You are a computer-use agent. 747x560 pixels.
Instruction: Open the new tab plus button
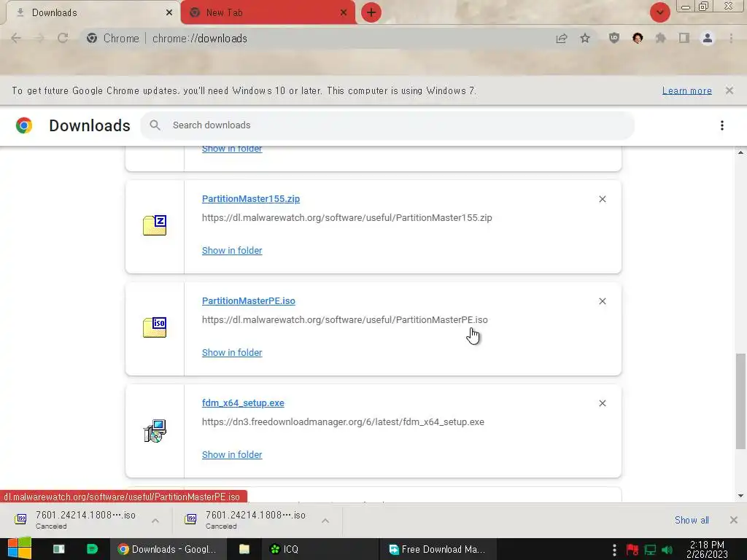(371, 12)
